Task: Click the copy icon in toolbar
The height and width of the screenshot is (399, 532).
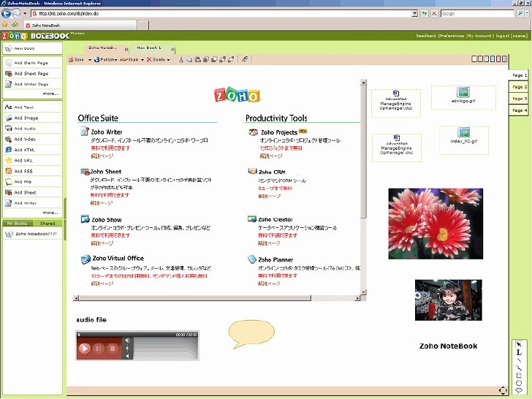Action: (189, 60)
